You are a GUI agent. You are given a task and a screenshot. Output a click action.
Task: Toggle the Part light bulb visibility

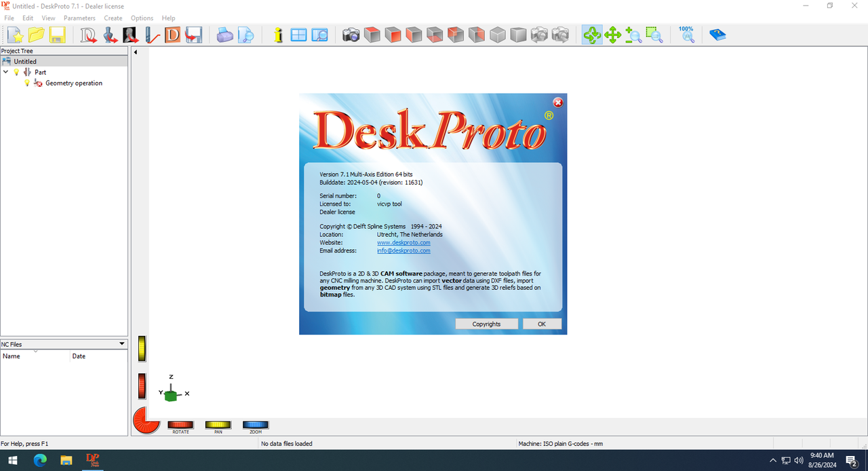17,72
